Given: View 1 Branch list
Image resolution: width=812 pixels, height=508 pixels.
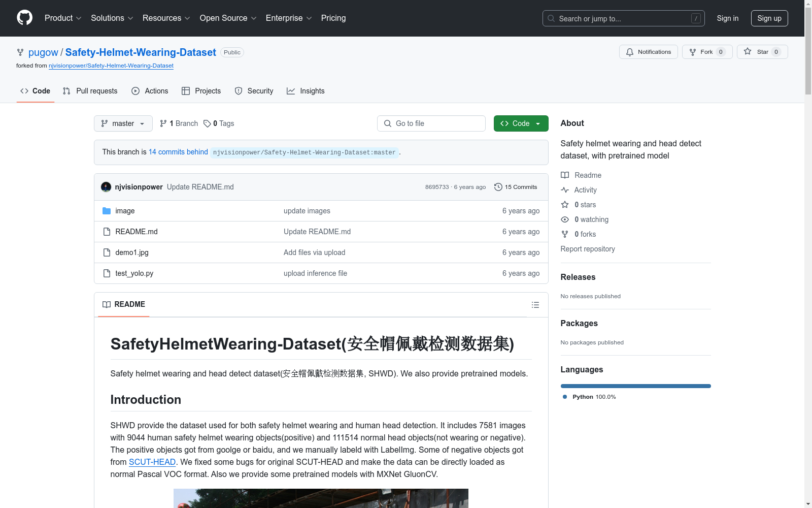Looking at the screenshot, I should click(x=179, y=123).
